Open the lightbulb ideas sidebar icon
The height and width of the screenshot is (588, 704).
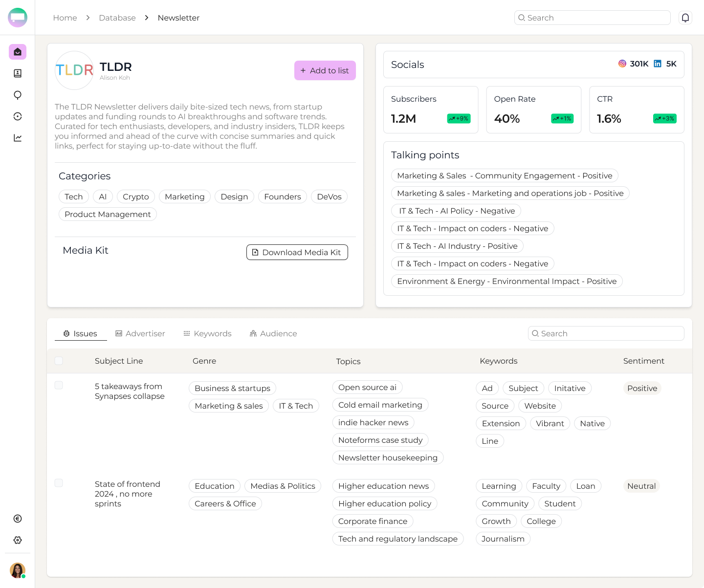(18, 95)
